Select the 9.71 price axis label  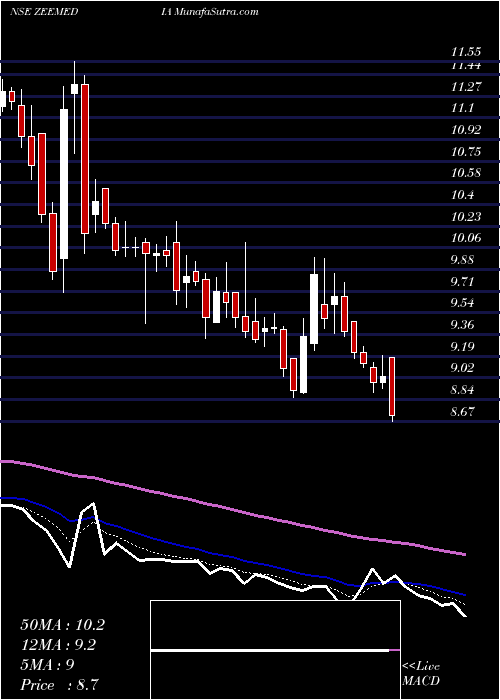(x=462, y=282)
